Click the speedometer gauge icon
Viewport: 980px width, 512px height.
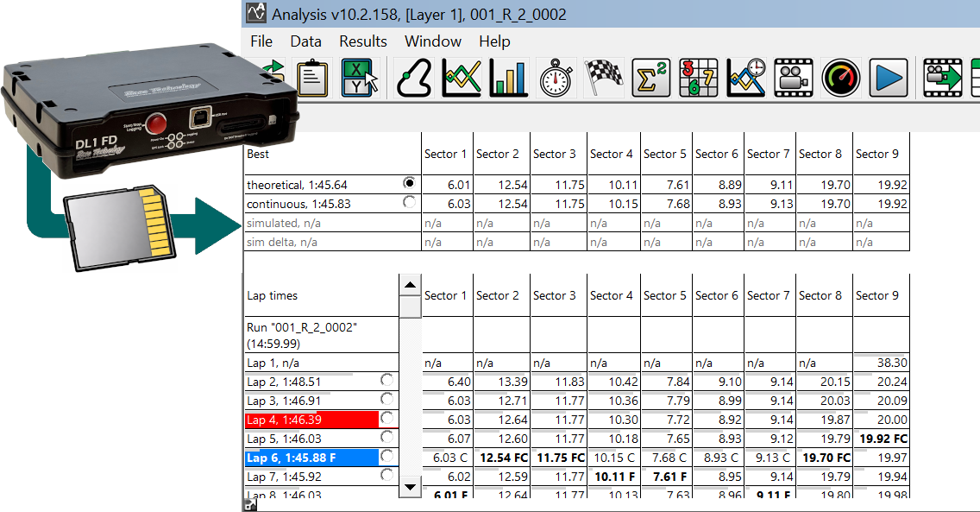coord(841,79)
